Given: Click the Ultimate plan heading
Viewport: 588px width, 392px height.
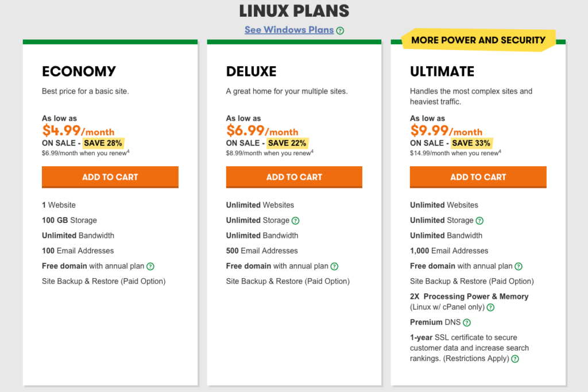Looking at the screenshot, I should pos(442,72).
